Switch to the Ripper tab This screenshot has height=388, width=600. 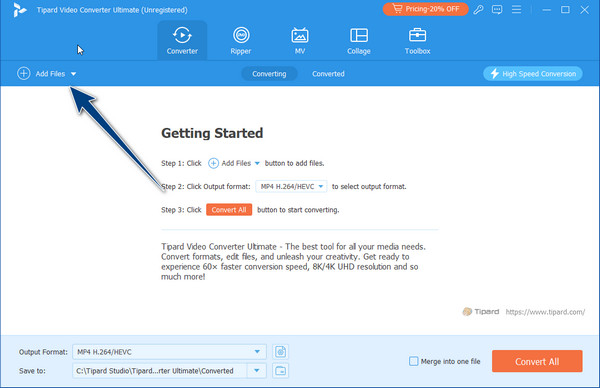coord(241,41)
